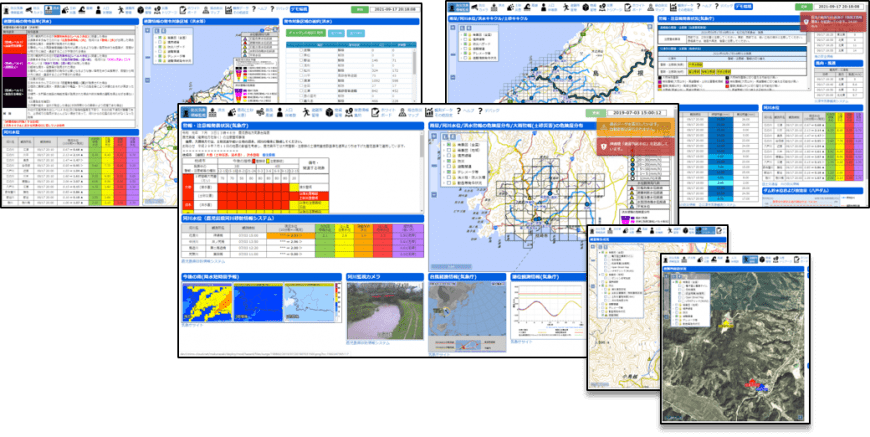Click the blue デモ情報 button in top-left window
Image resolution: width=870 pixels, height=437 pixels.
299,9
